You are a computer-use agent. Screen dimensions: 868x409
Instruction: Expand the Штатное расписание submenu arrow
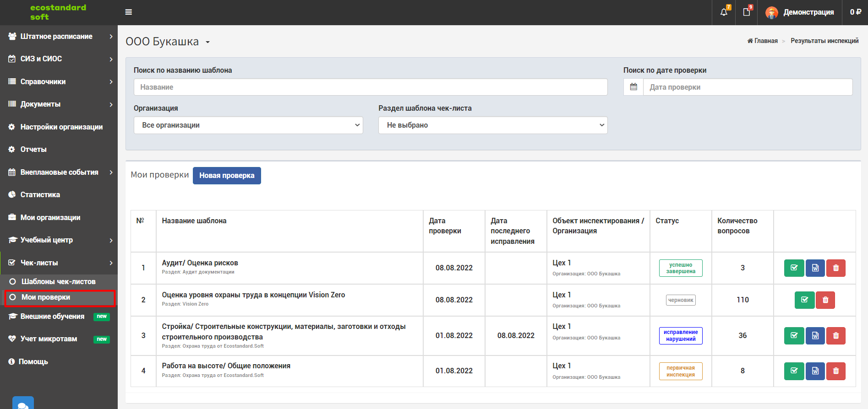(x=111, y=36)
